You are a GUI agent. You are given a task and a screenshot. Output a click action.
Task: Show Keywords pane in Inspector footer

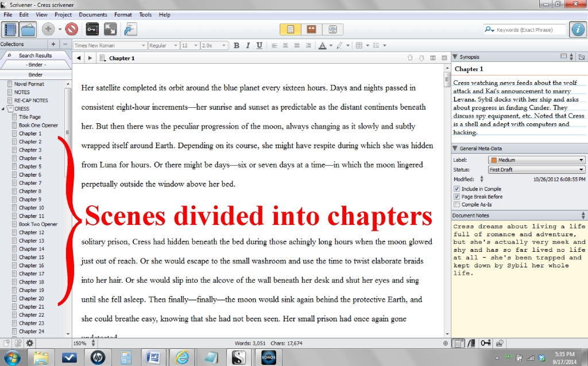[486, 343]
